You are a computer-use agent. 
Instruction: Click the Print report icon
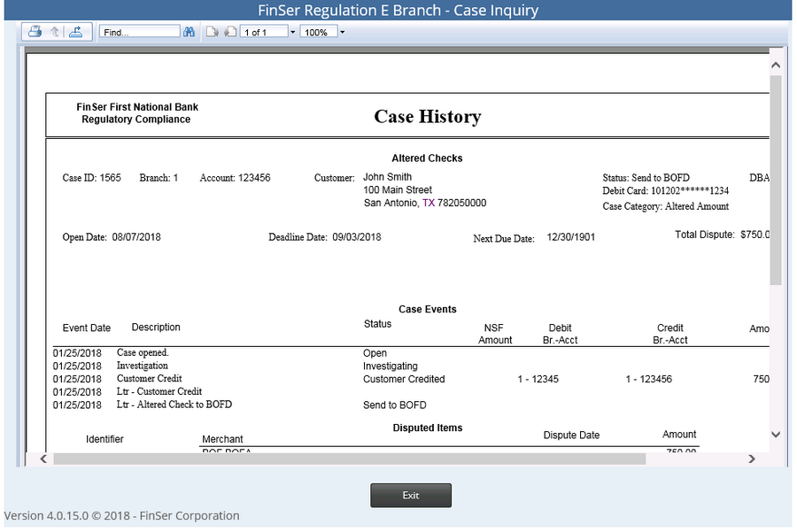[35, 32]
